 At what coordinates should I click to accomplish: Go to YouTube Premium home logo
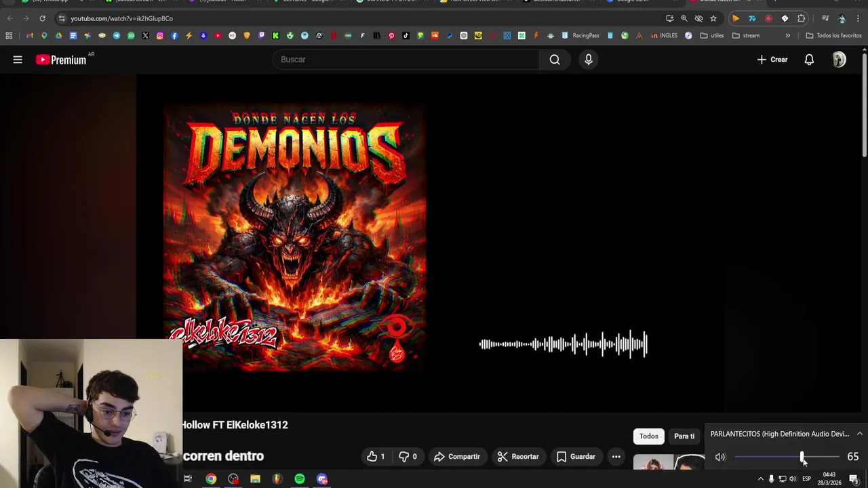[62, 60]
